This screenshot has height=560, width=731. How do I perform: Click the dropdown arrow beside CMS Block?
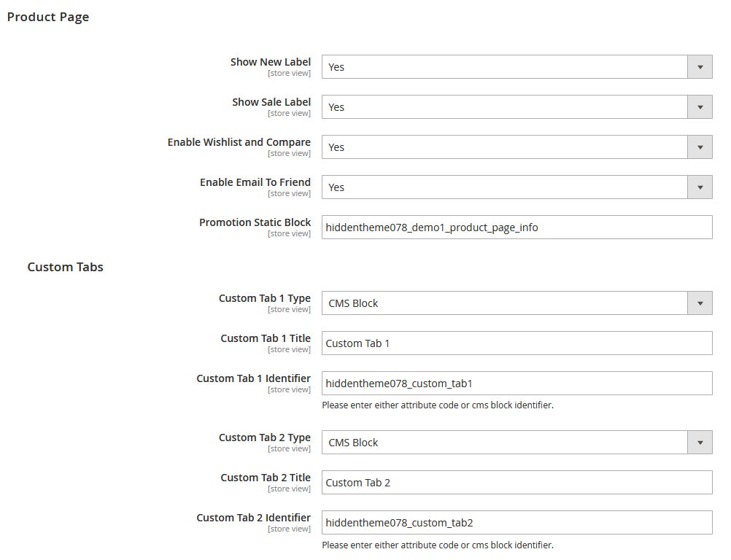coord(700,303)
